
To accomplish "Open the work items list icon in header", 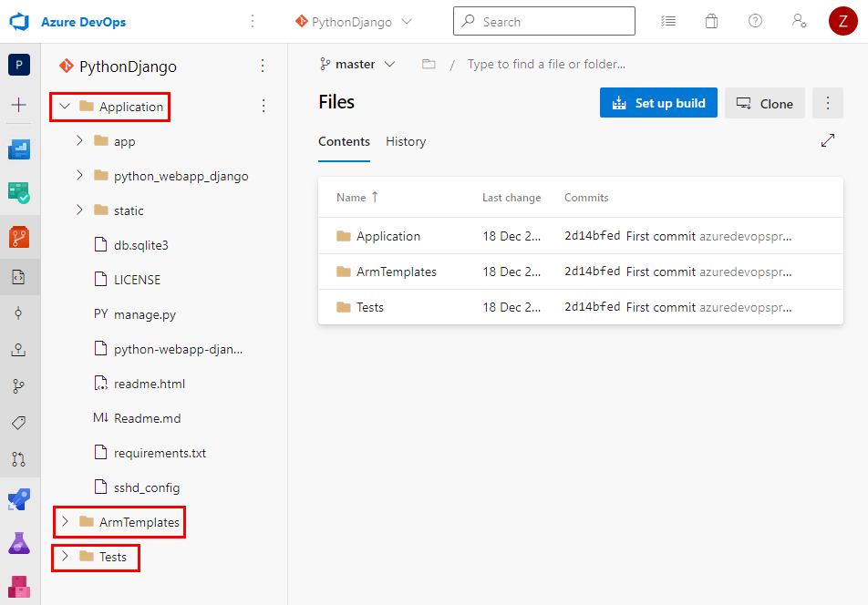I will click(668, 22).
